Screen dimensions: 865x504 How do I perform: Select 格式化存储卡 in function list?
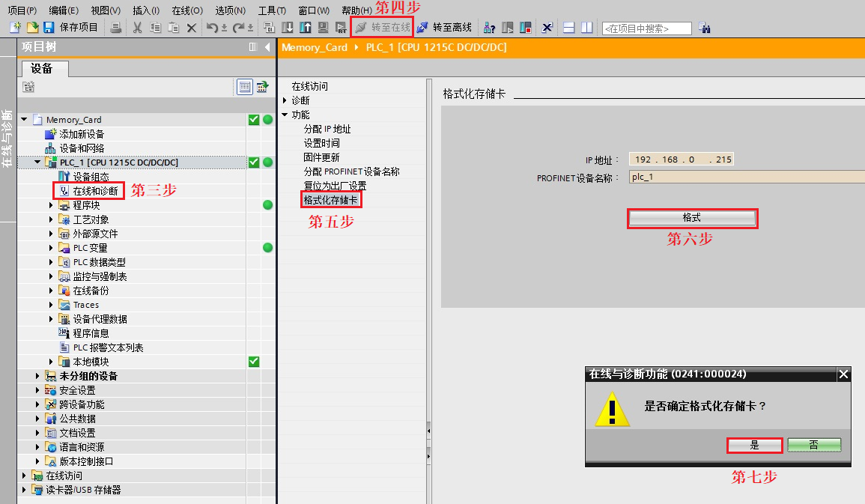331,200
